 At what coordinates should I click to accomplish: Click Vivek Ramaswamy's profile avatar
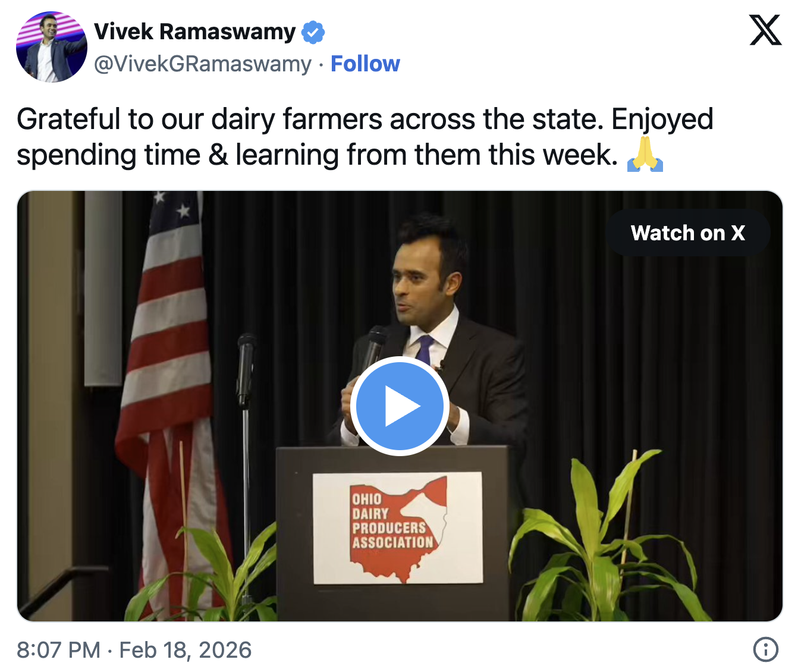(51, 46)
